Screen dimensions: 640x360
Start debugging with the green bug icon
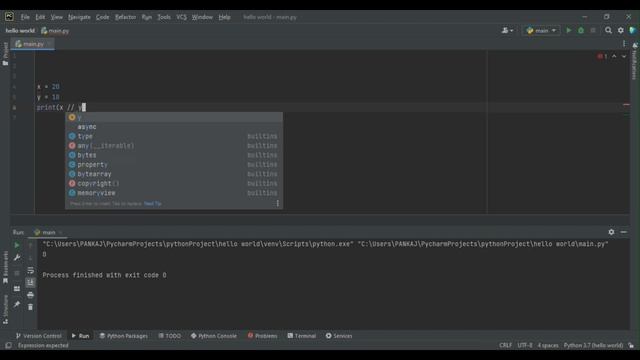point(581,30)
